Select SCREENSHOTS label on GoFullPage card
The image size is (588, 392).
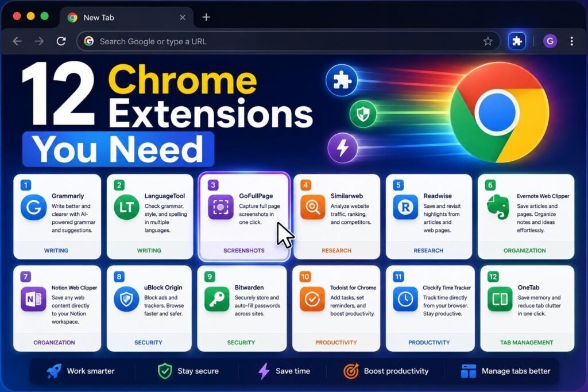244,250
